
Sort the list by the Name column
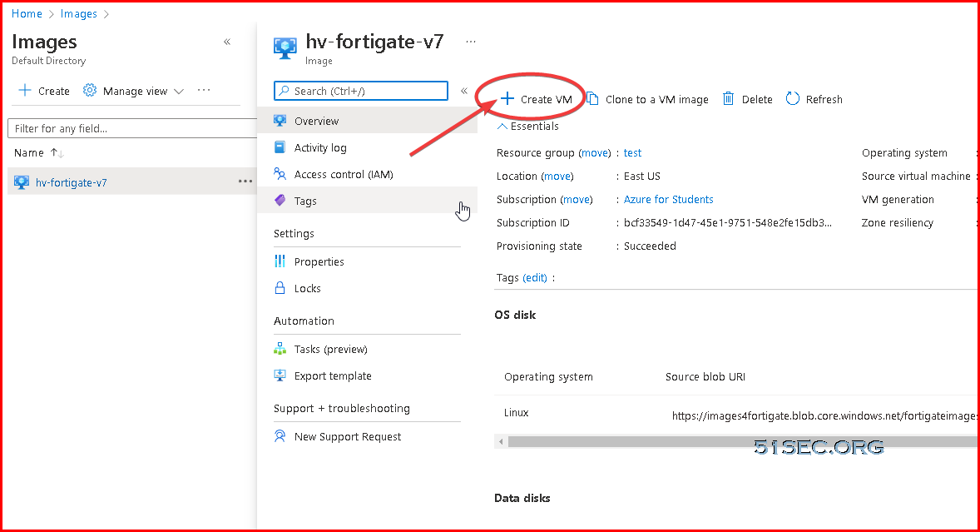click(39, 152)
